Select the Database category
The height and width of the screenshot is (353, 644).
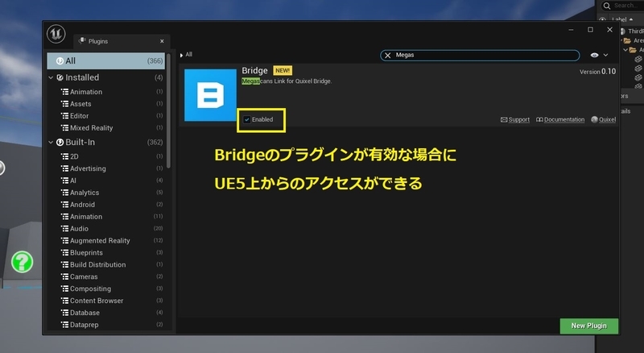107,313
